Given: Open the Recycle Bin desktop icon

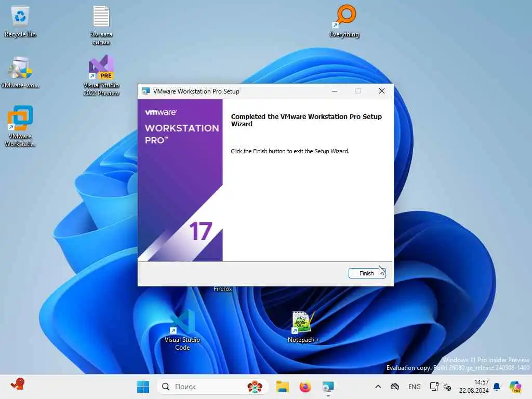Looking at the screenshot, I should (20, 22).
